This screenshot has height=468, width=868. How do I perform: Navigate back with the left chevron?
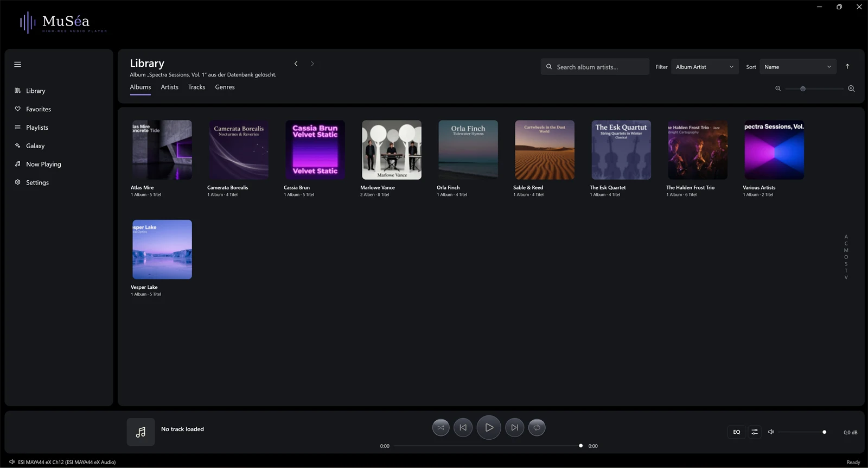click(x=296, y=64)
